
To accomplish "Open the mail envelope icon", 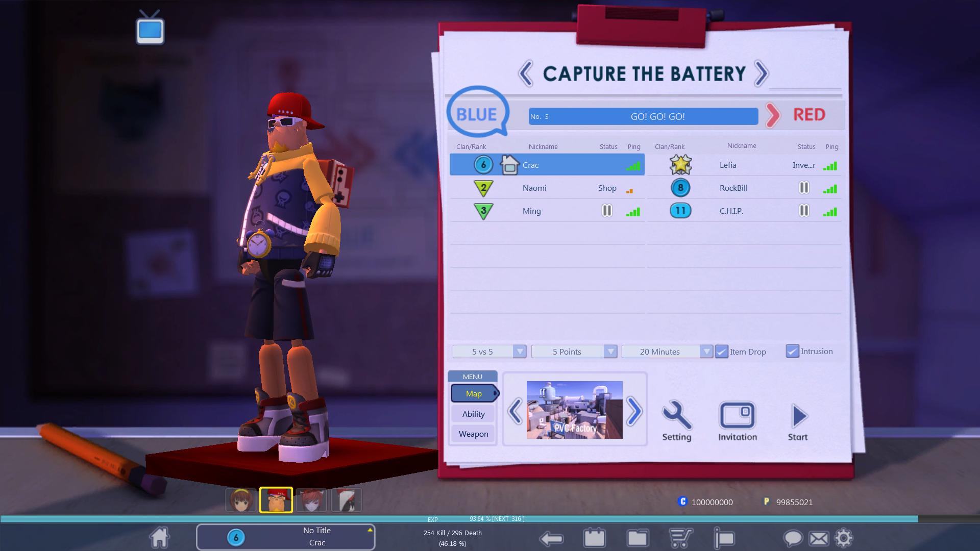I will [819, 538].
